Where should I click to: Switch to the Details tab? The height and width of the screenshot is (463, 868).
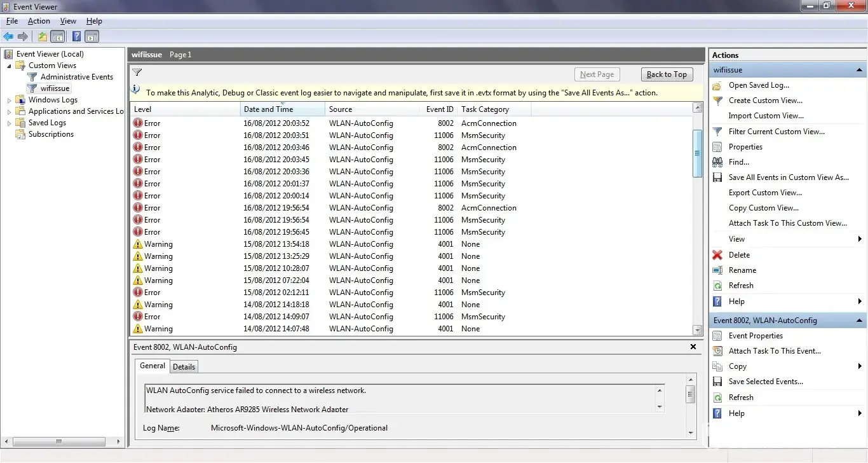184,367
